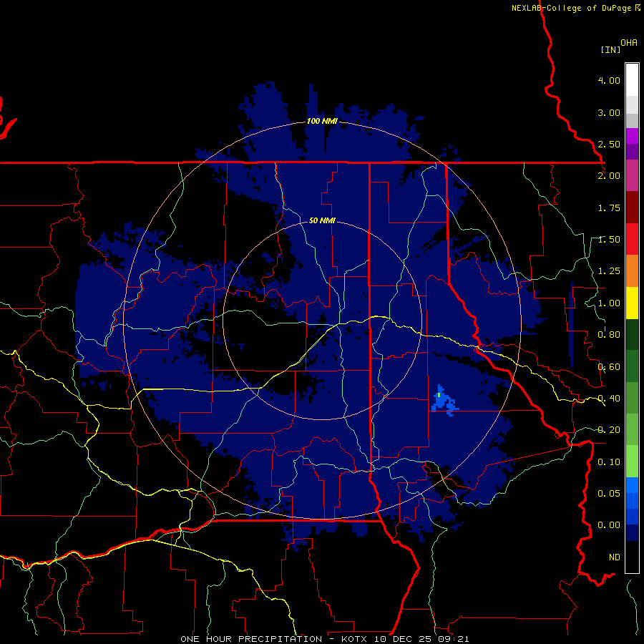The width and height of the screenshot is (644, 644).
Task: Select the 0.10 legend value
Action: point(609,462)
